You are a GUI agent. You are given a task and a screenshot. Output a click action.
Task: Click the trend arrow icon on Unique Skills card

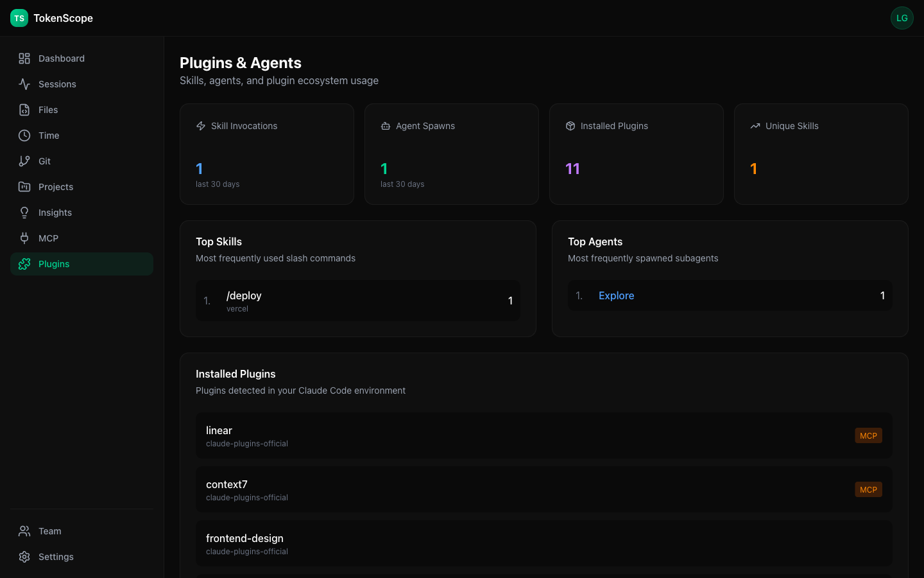(x=755, y=126)
